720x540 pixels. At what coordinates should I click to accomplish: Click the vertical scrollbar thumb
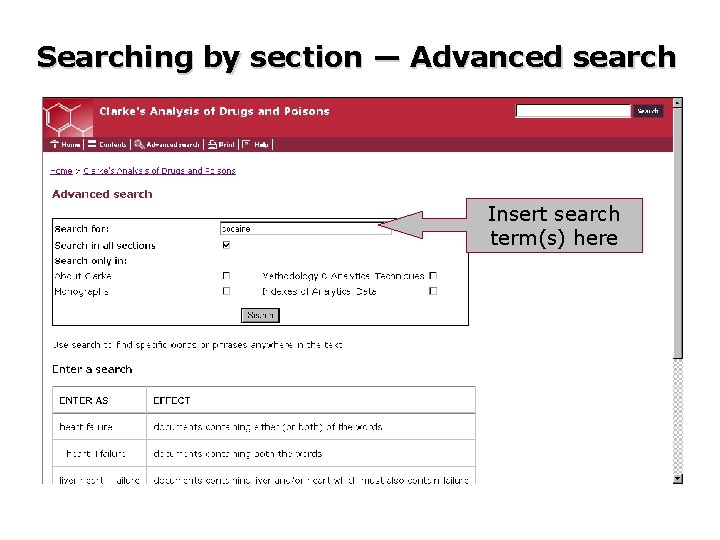[x=678, y=233]
